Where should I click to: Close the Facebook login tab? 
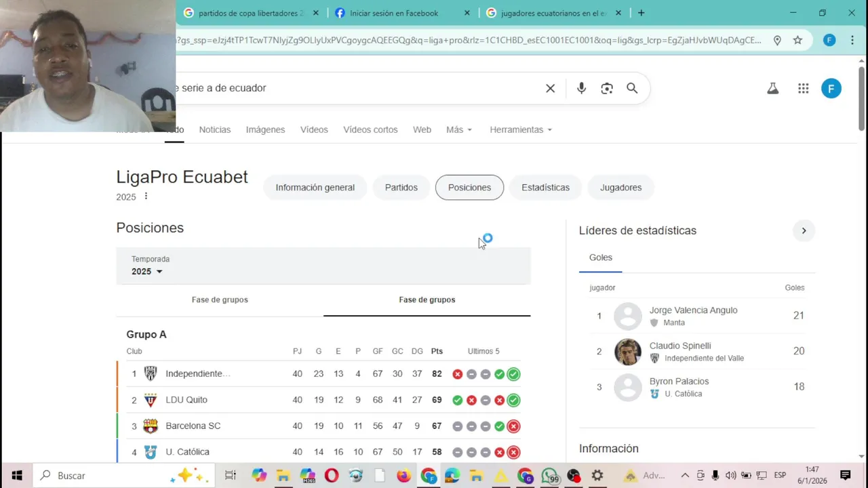[467, 13]
